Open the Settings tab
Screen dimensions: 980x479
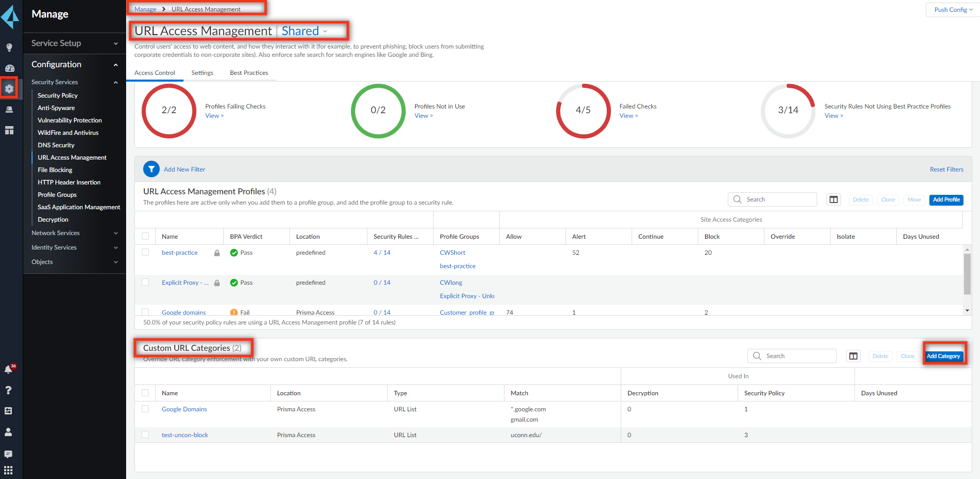point(202,73)
